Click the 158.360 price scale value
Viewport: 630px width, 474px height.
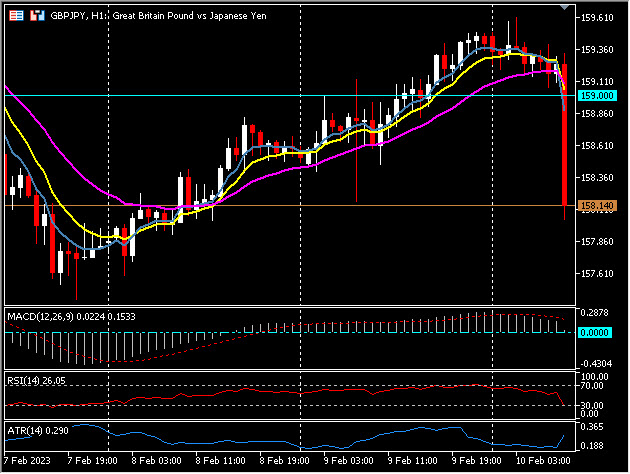[x=596, y=178]
